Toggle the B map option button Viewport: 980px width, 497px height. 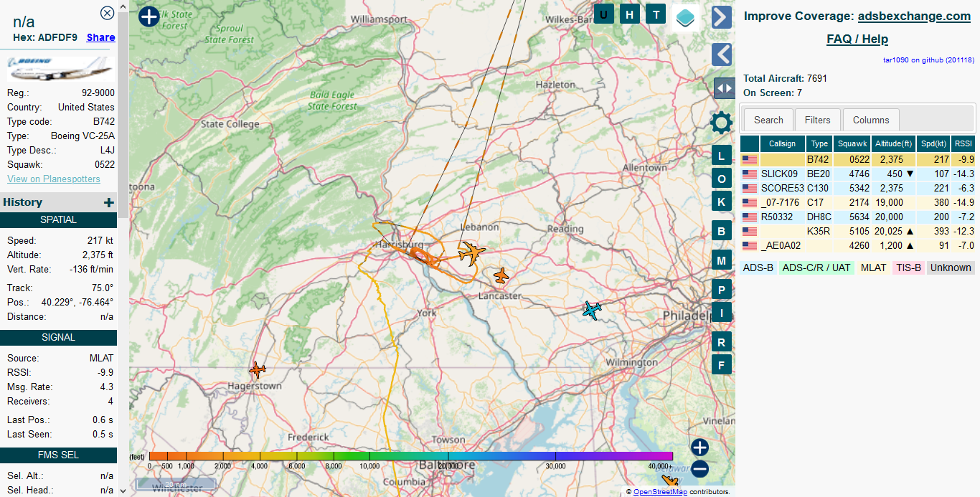[722, 231]
